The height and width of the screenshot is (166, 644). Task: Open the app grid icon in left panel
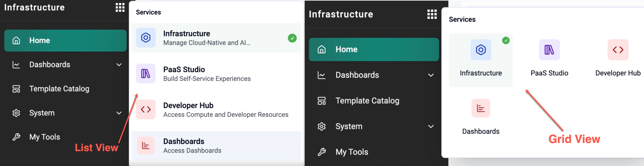point(120,8)
